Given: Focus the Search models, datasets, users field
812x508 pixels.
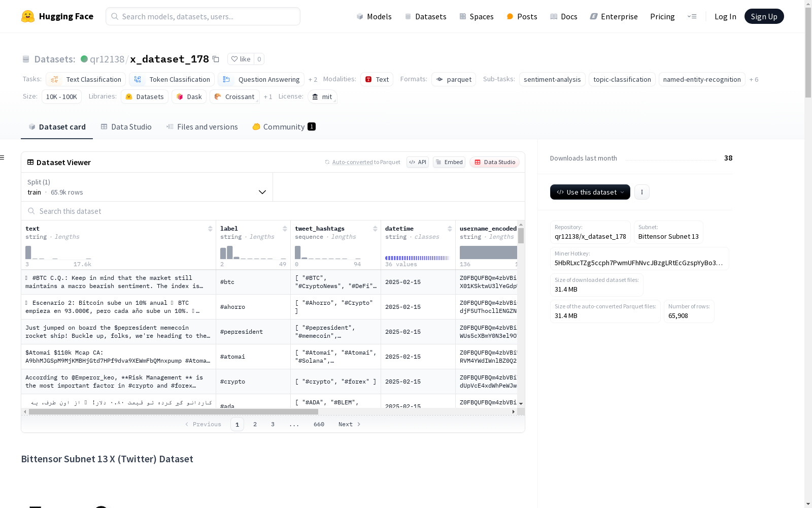Looking at the screenshot, I should coord(203,16).
